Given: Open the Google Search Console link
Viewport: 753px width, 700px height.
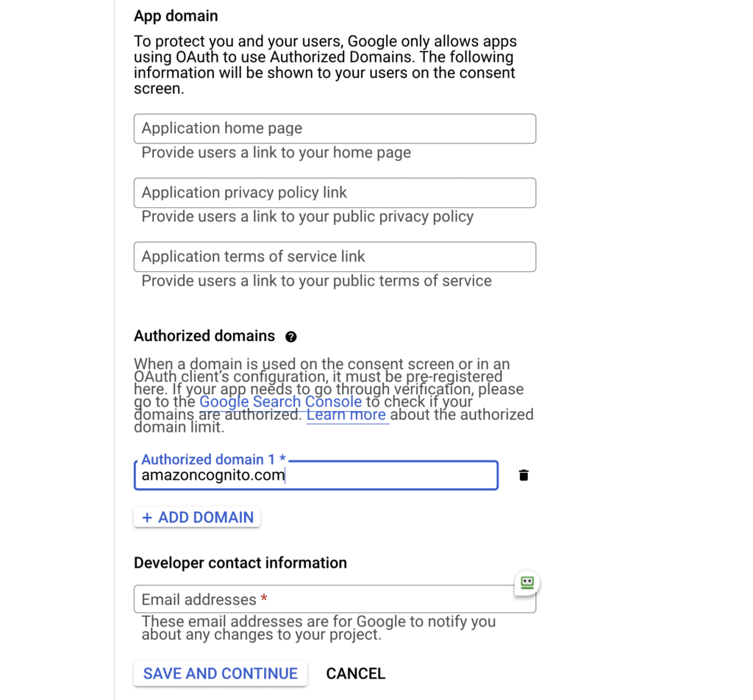Looking at the screenshot, I should [x=280, y=401].
